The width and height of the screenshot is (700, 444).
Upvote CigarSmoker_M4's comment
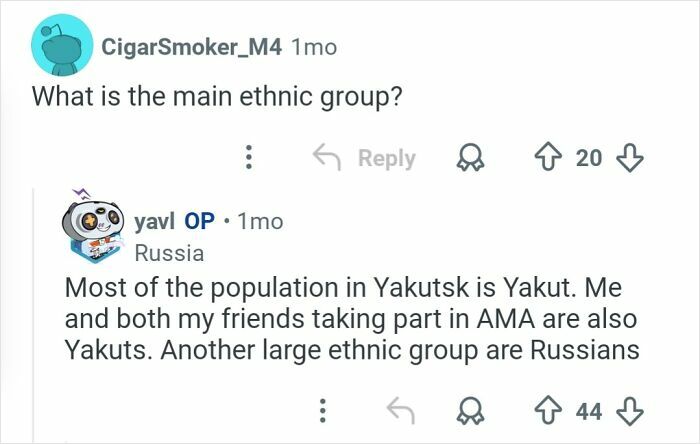coord(548,158)
